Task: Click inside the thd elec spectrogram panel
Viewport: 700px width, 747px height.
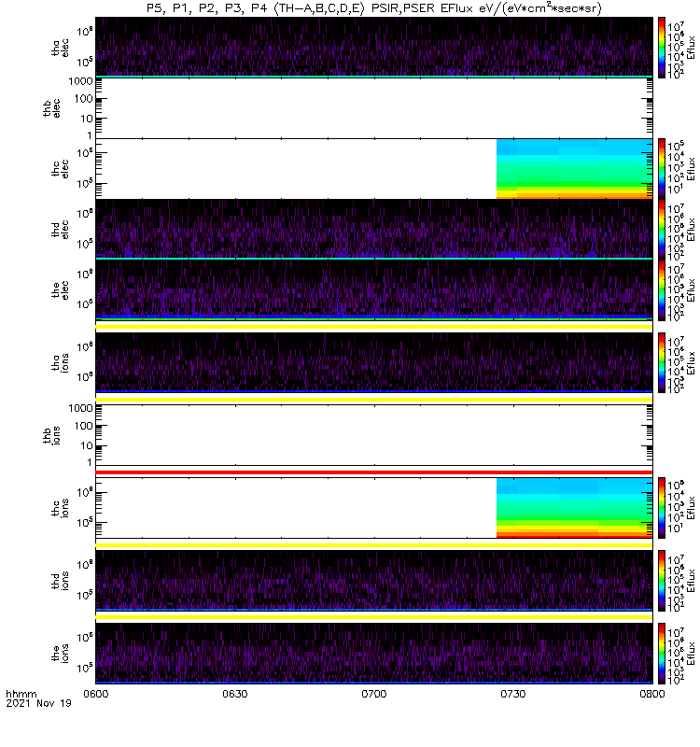Action: pos(374,229)
